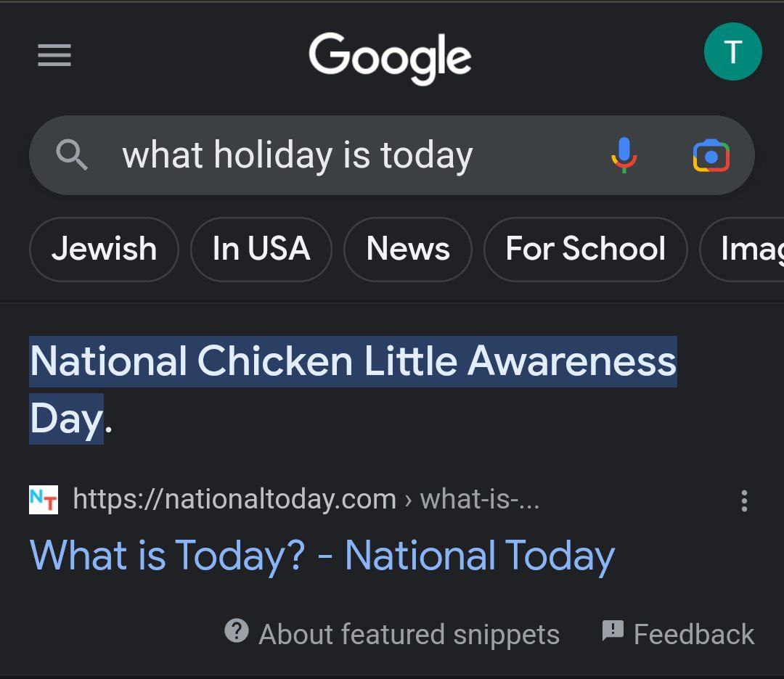Image resolution: width=784 pixels, height=679 pixels.
Task: Select the In USA filter chip
Action: click(261, 249)
